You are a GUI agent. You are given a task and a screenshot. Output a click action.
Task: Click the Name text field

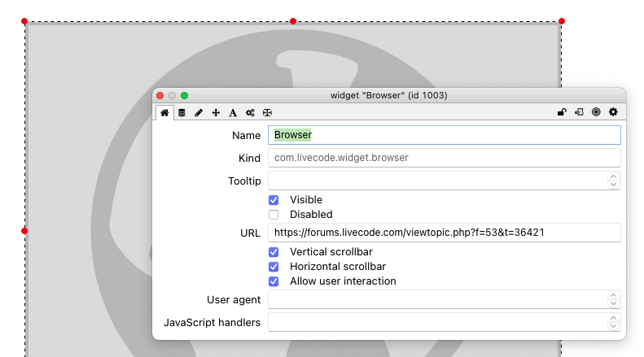pyautogui.click(x=445, y=135)
